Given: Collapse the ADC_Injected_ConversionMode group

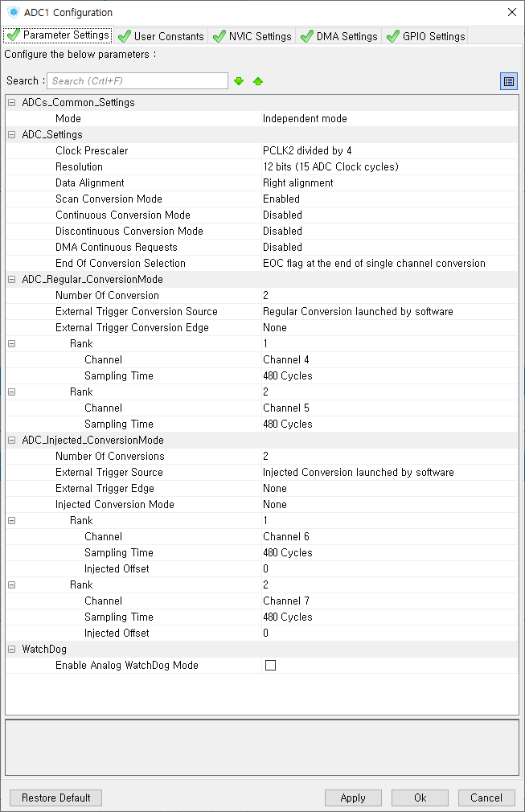Looking at the screenshot, I should pos(12,441).
